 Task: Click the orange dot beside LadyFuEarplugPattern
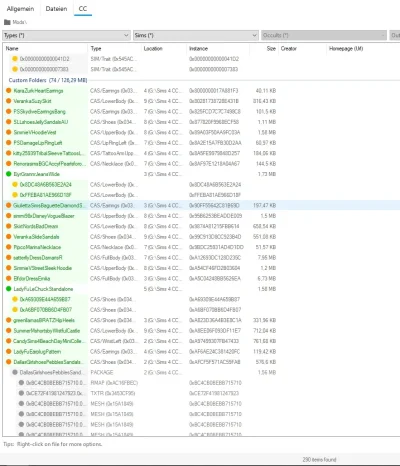9,351
